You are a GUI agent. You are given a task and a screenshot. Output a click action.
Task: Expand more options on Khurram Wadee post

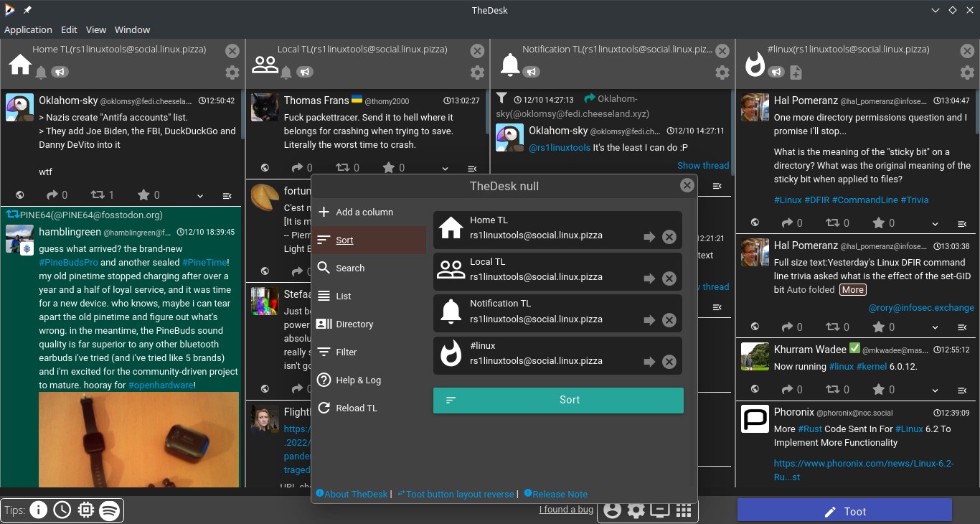935,389
